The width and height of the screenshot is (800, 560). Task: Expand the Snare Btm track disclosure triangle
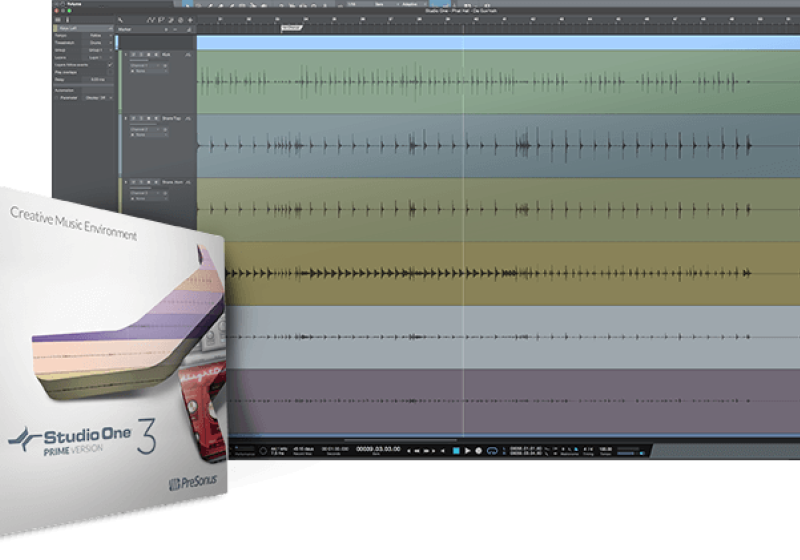click(x=126, y=182)
